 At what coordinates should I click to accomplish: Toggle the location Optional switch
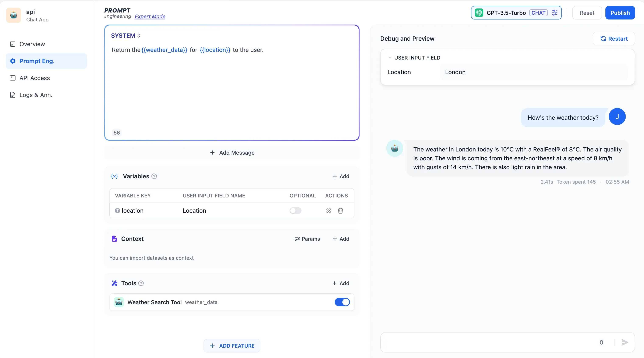point(295,211)
